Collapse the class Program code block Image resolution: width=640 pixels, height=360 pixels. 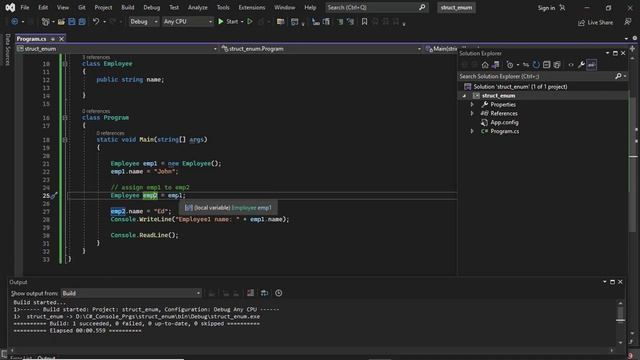pos(65,118)
